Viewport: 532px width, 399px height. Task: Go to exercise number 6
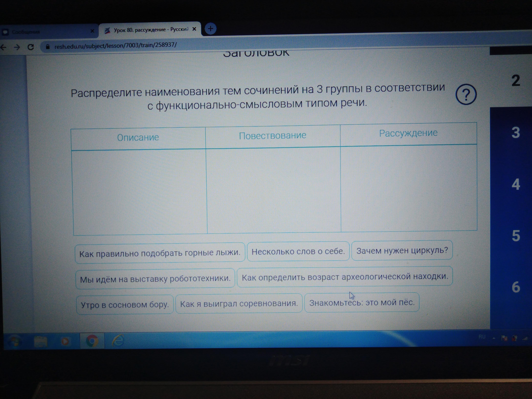(516, 287)
